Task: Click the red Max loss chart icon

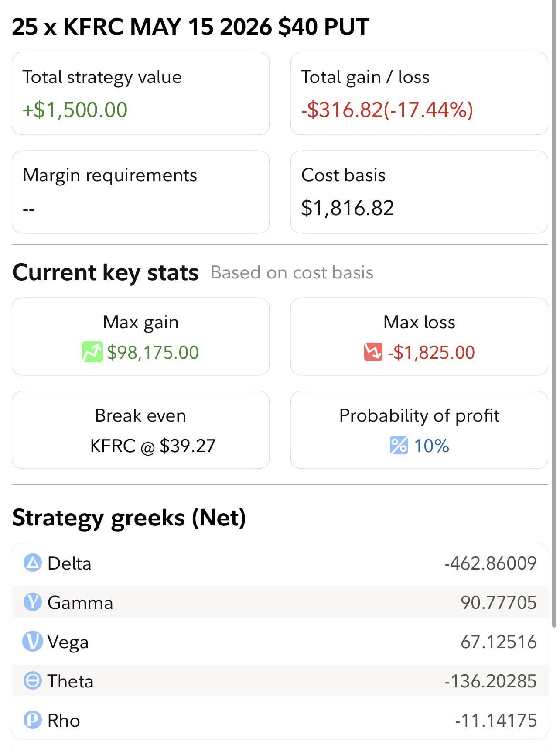Action: click(373, 352)
